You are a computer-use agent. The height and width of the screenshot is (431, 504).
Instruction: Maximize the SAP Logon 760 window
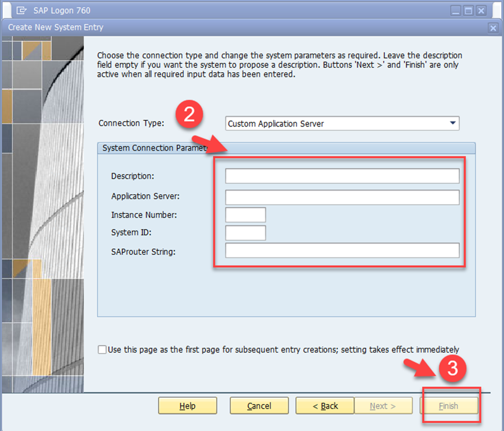click(468, 11)
